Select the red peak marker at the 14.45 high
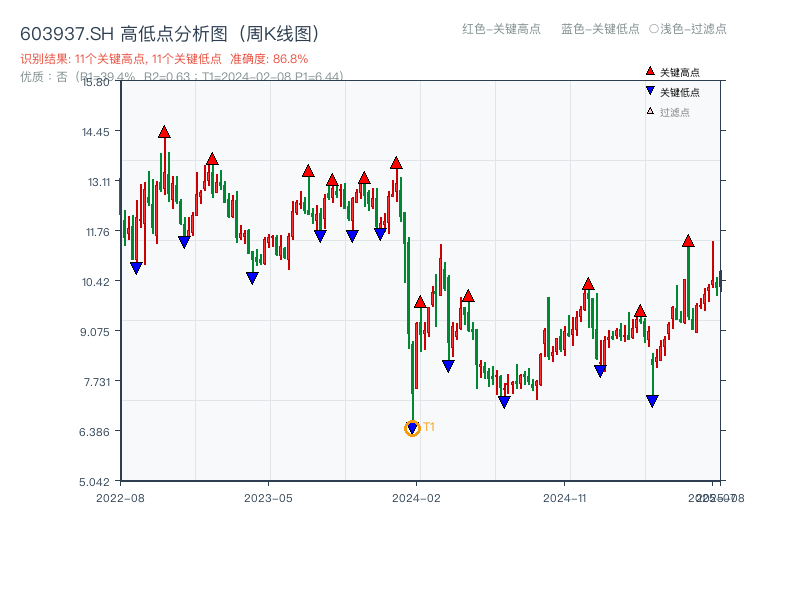 (163, 131)
